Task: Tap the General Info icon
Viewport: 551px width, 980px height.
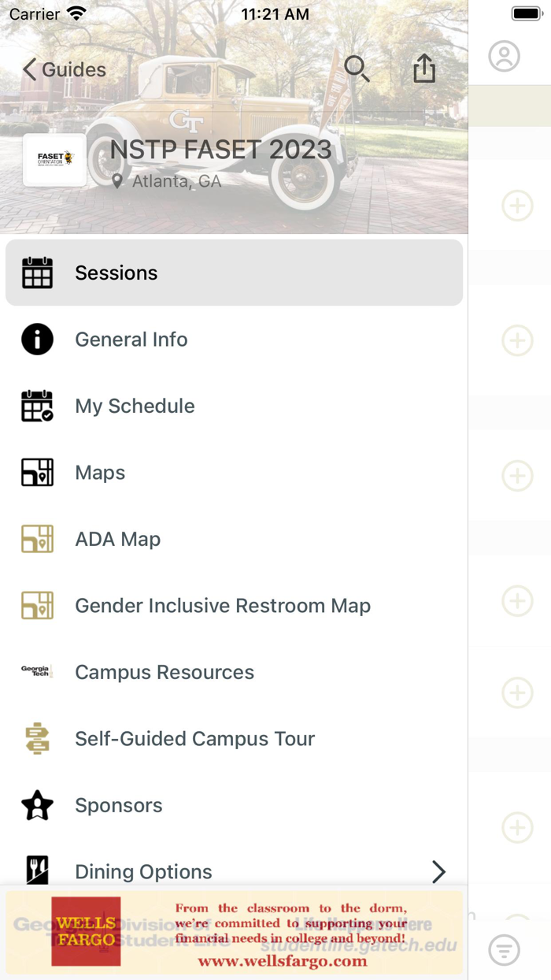Action: [37, 339]
